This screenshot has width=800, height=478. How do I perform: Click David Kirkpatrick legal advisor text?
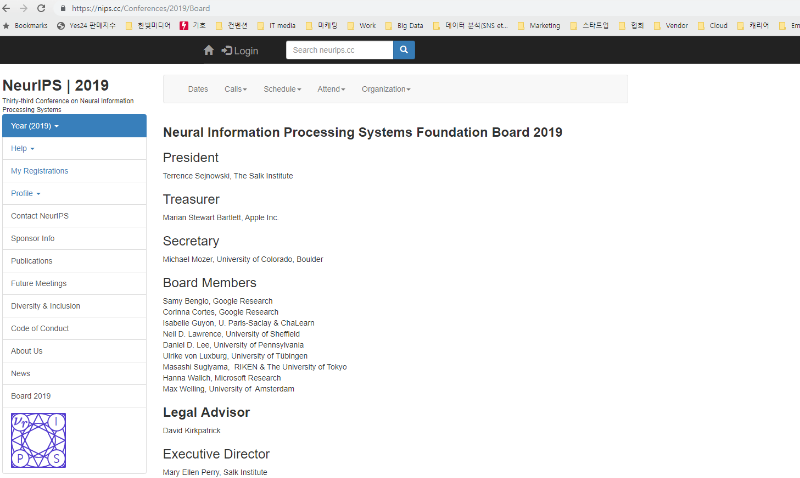[192, 431]
